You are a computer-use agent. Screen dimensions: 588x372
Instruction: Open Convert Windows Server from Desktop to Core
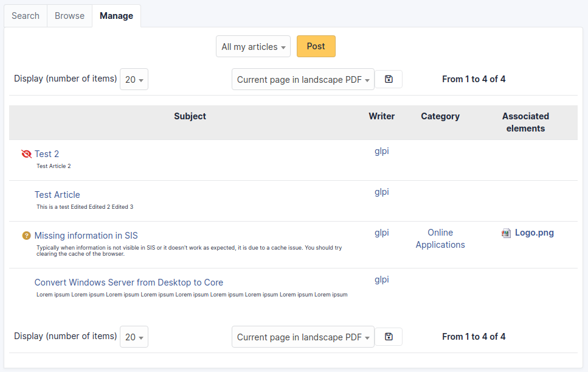click(x=129, y=283)
